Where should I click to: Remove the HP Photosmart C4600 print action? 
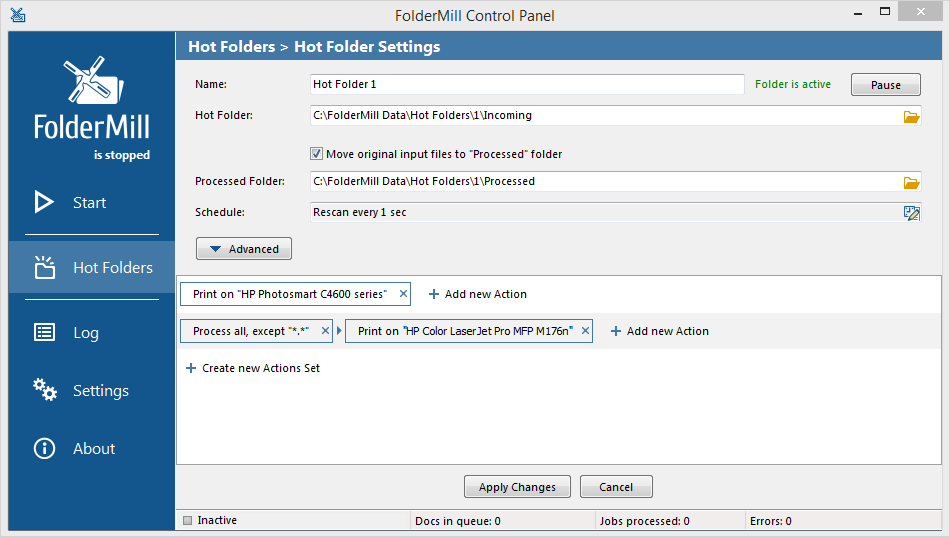403,294
